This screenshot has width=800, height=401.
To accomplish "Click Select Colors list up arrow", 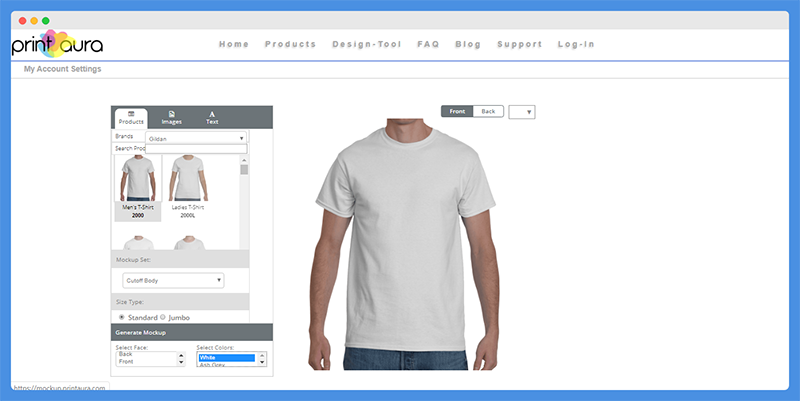I will coord(262,356).
